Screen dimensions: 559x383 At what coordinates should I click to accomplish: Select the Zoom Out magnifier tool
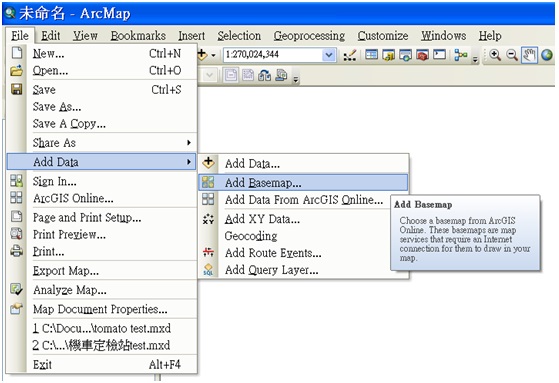(x=512, y=55)
